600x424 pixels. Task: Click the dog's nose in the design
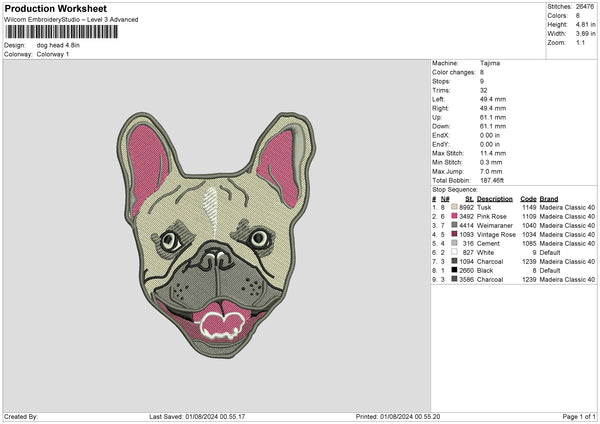[215, 262]
